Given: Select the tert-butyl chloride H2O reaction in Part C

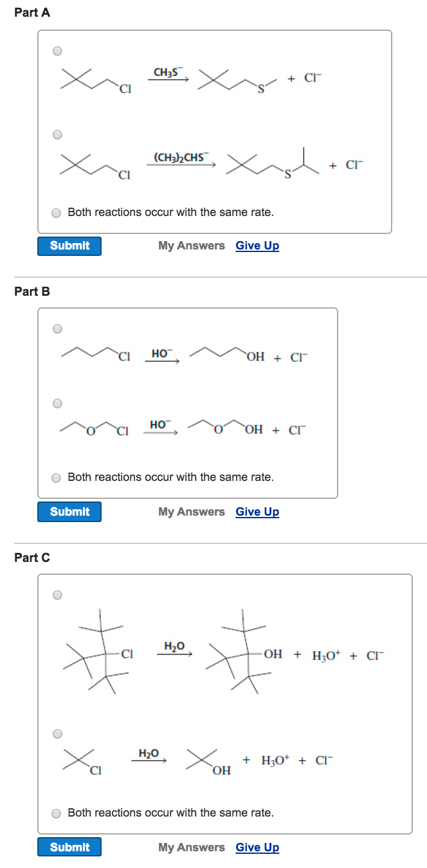Looking at the screenshot, I should (x=57, y=733).
